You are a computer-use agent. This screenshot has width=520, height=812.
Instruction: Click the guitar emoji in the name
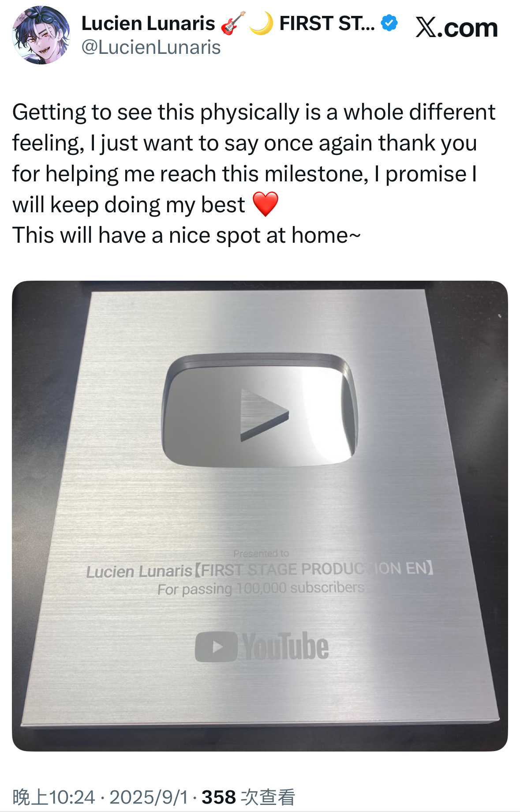coord(233,24)
